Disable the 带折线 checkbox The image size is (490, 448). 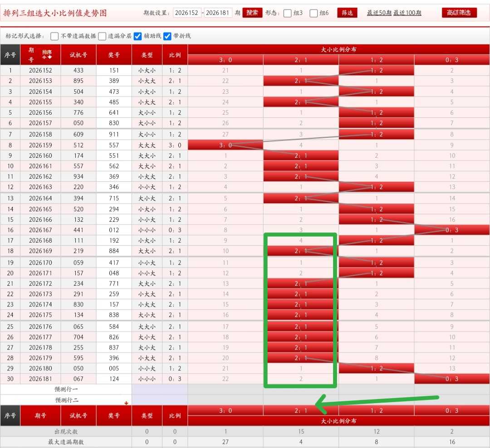click(x=167, y=36)
